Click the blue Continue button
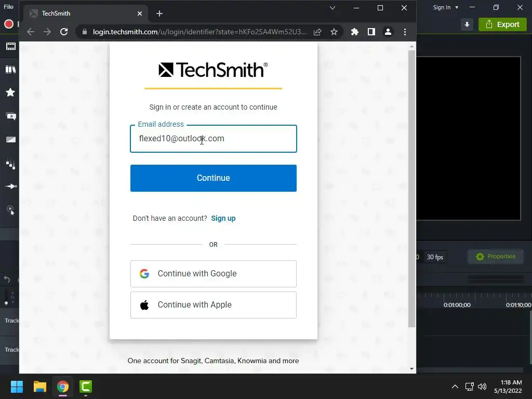The height and width of the screenshot is (399, 532). pos(214,178)
